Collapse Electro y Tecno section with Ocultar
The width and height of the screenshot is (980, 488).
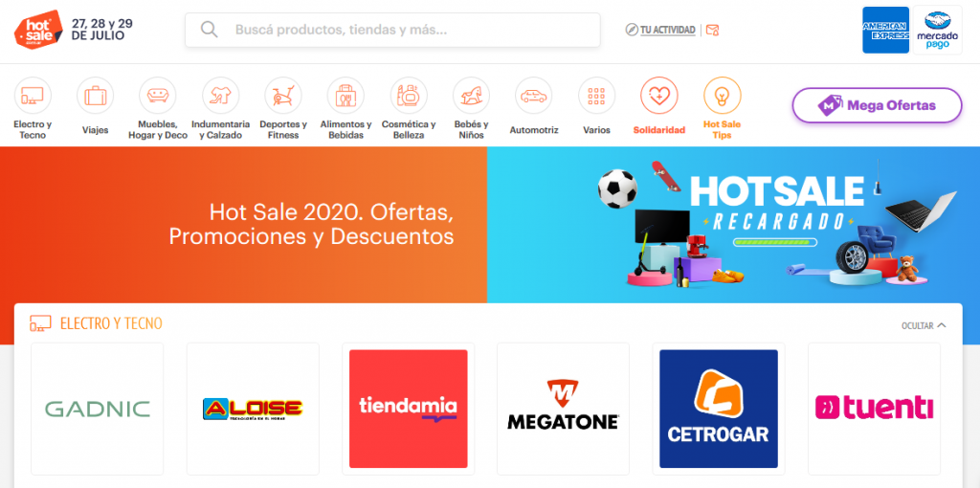924,325
